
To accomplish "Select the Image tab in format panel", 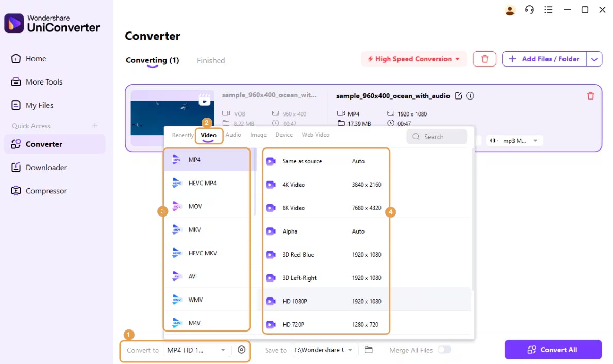I will pyautogui.click(x=258, y=135).
